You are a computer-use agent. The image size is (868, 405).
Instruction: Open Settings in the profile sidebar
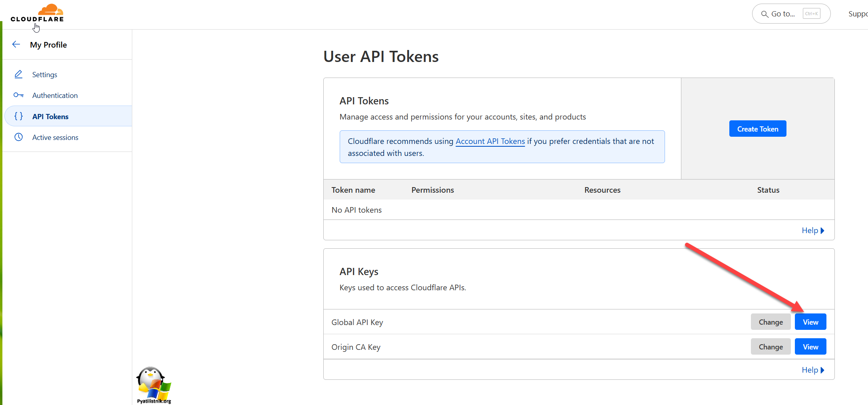click(68, 75)
